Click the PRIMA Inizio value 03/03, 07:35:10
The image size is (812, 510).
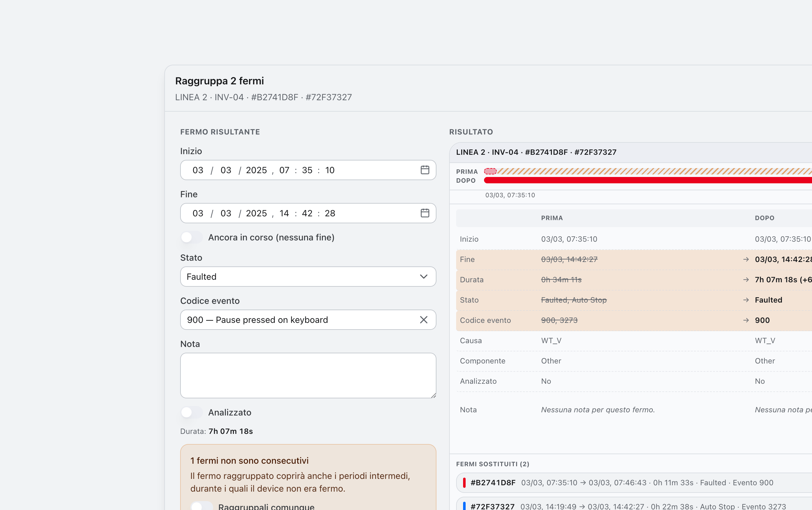[569, 239]
